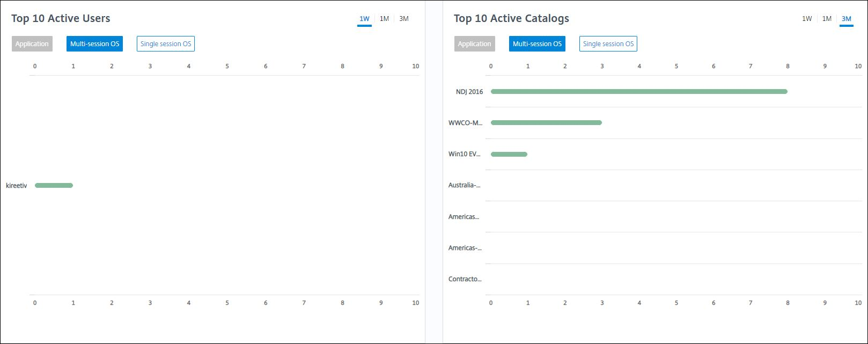Select 1M range in Active Users panel
Screen dimensions: 868x344
384,19
